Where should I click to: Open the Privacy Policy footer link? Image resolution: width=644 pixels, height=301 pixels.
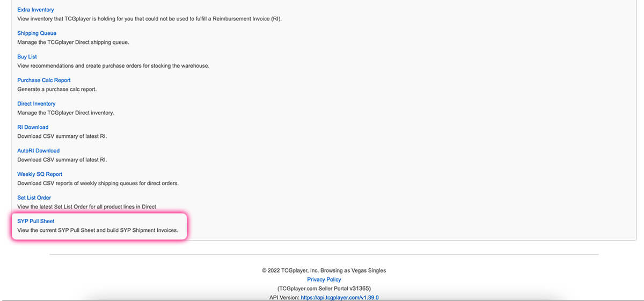coord(324,280)
